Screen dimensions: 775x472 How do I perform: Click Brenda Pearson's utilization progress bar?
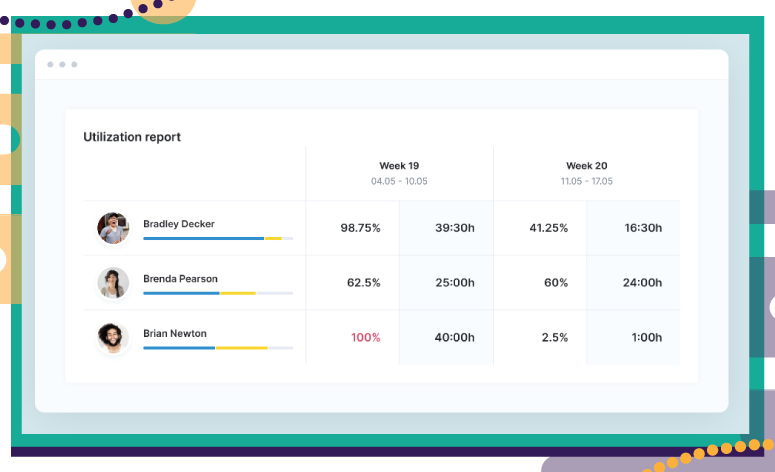tap(218, 294)
